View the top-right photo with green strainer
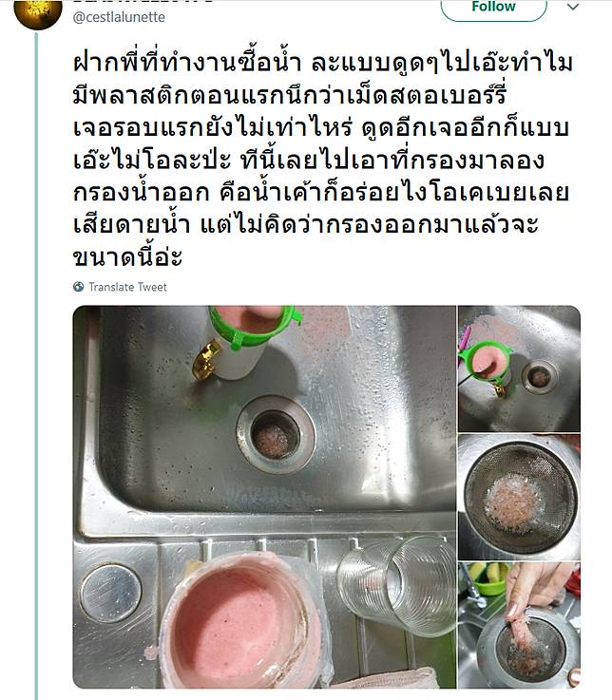This screenshot has width=612, height=700. click(x=519, y=369)
